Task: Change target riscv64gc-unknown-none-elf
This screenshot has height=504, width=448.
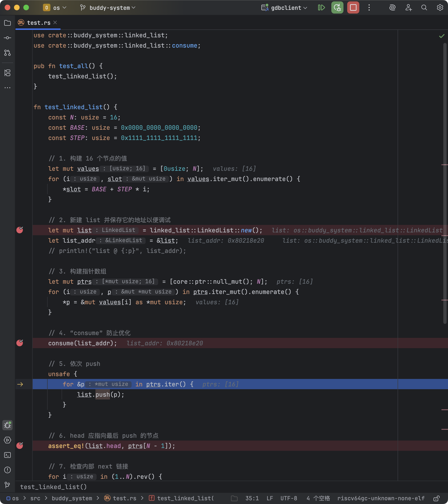Action: coord(381,498)
